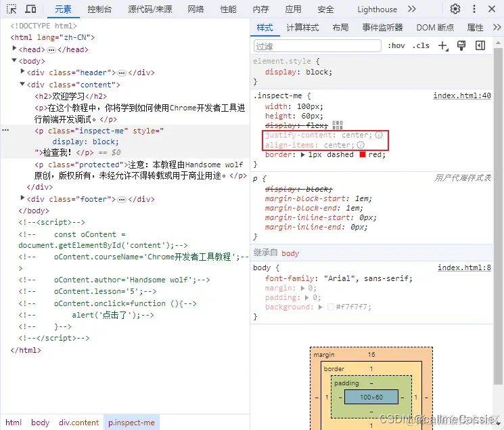The image size is (504, 430).
Task: Switch to the 元素 tab
Action: click(63, 9)
